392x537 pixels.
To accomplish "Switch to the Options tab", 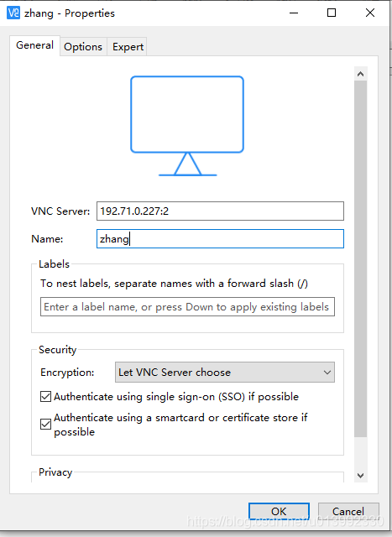I will [83, 47].
